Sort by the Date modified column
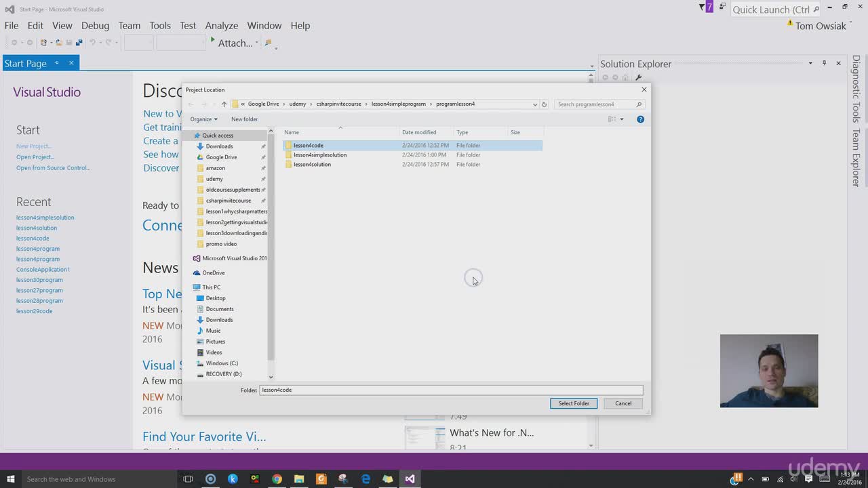The height and width of the screenshot is (488, 868). [x=419, y=132]
